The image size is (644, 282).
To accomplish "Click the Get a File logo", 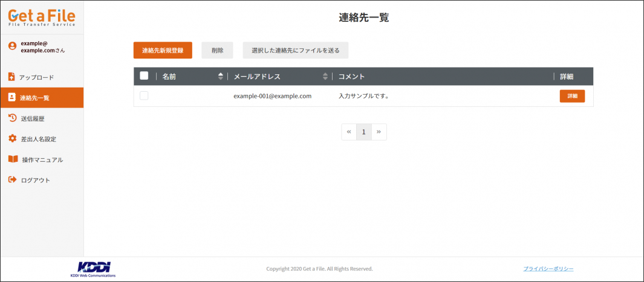I will coord(42,16).
